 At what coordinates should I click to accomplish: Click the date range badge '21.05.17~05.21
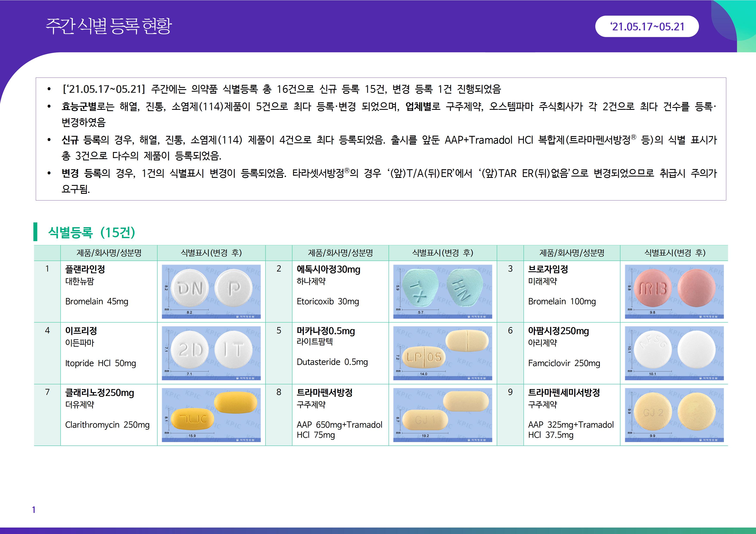[x=647, y=26]
